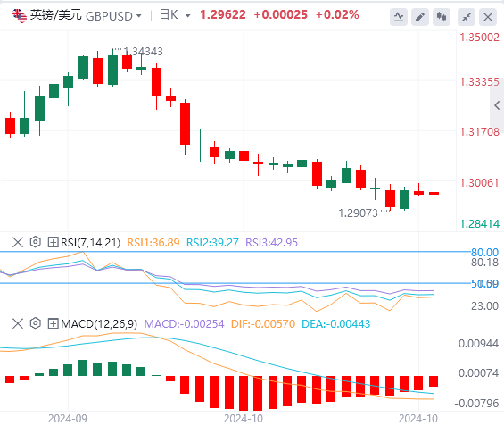Open the indicator line chart tool

pos(399,17)
